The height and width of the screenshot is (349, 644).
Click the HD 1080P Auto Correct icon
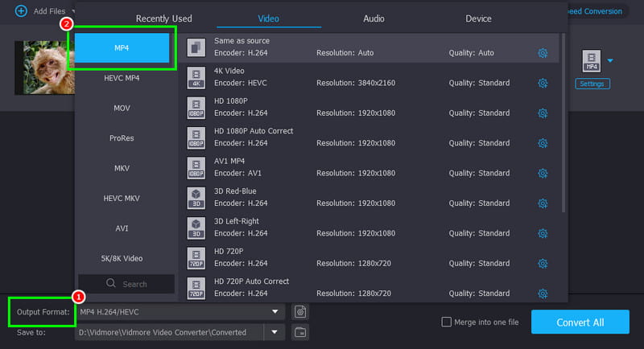[196, 138]
